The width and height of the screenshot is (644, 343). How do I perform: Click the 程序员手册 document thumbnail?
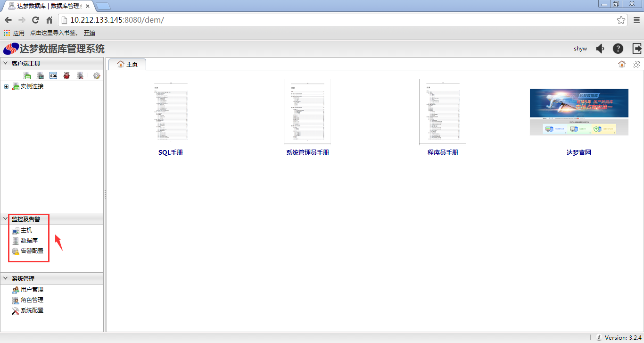click(443, 112)
